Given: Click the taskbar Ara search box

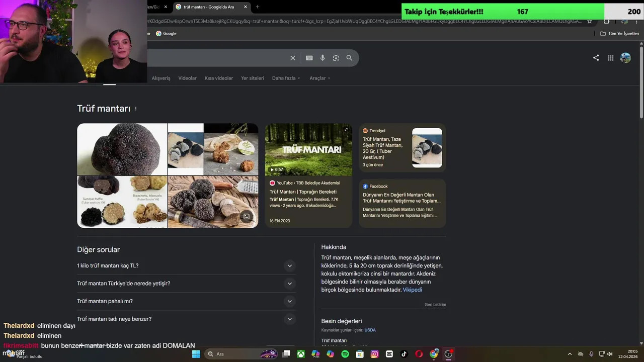Looking at the screenshot, I should coord(242,354).
